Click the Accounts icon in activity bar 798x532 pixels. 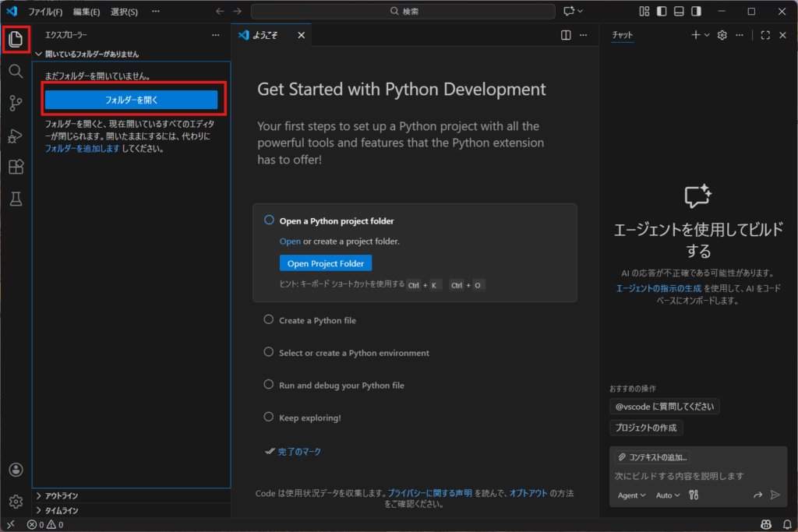coord(16,470)
